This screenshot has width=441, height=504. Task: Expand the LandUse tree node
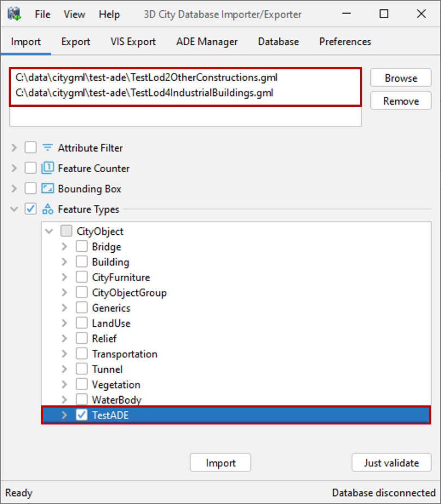point(64,323)
